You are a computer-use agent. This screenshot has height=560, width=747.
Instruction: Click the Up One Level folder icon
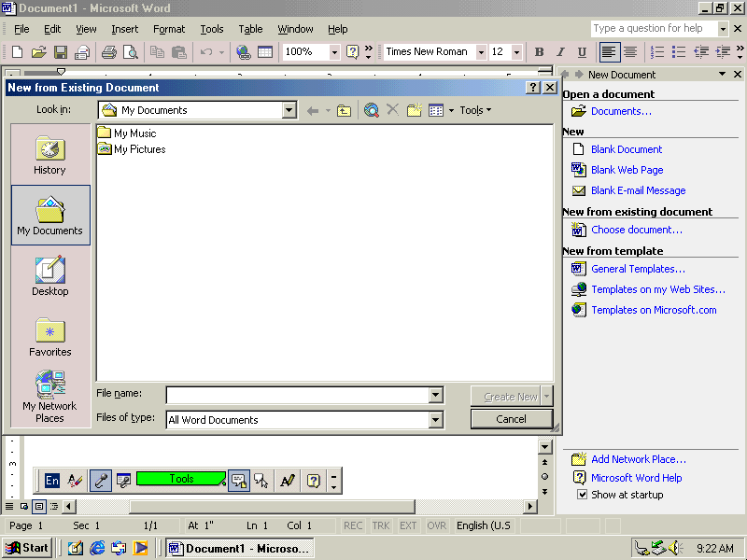click(344, 110)
